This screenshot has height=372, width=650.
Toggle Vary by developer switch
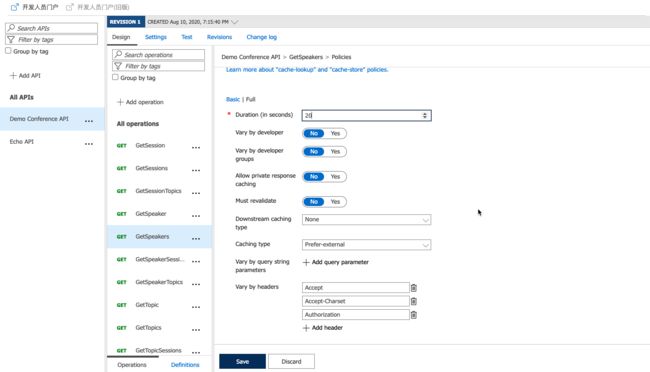[324, 134]
